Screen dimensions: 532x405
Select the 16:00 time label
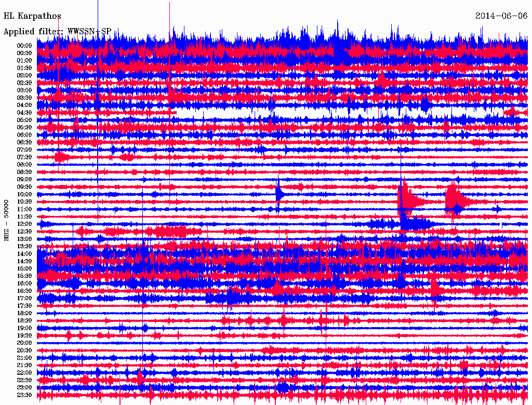coord(24,283)
